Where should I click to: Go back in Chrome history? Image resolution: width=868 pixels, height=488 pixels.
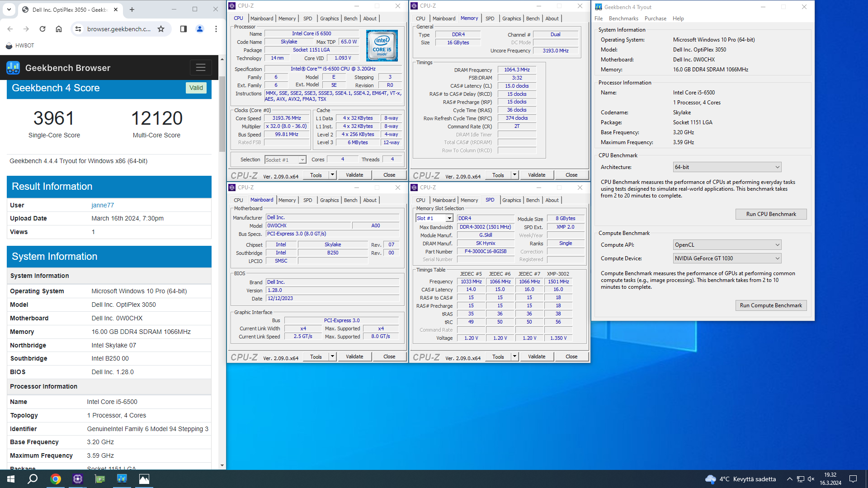click(10, 29)
